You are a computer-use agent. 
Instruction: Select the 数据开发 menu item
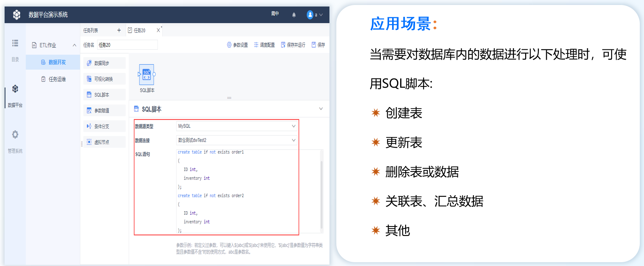53,62
